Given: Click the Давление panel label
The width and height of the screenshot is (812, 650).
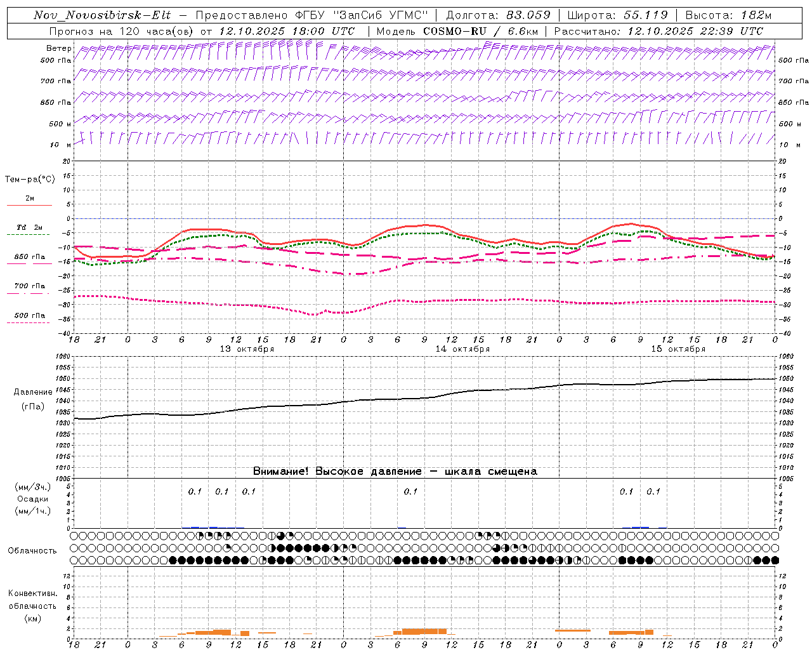Looking at the screenshot, I should point(33,392).
